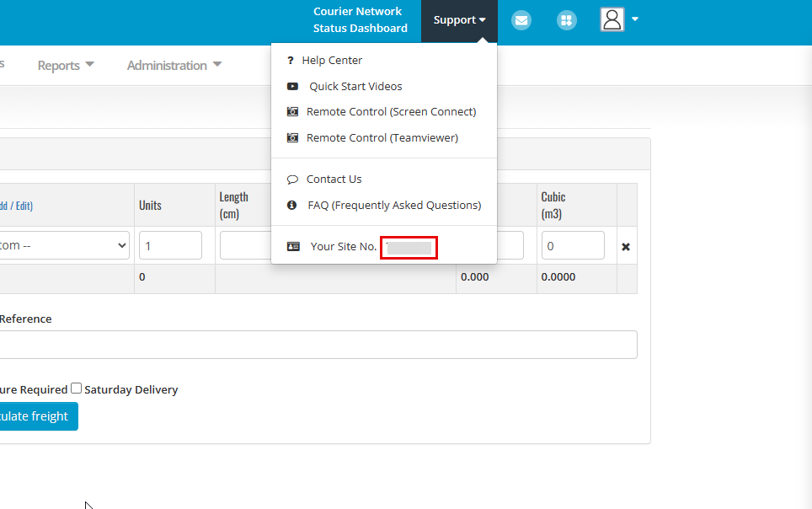The height and width of the screenshot is (509, 812).
Task: Click the Units input field
Action: tap(170, 245)
